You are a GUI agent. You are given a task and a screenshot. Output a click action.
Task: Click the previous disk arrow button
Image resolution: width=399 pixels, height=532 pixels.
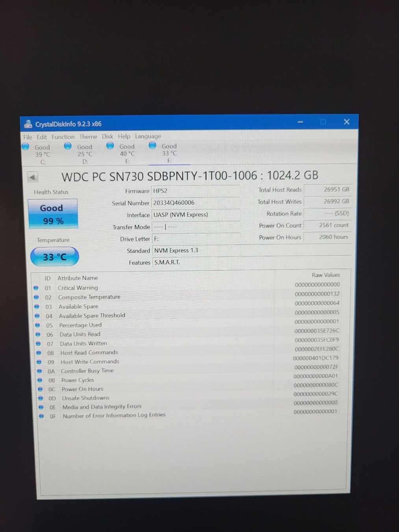click(x=33, y=177)
